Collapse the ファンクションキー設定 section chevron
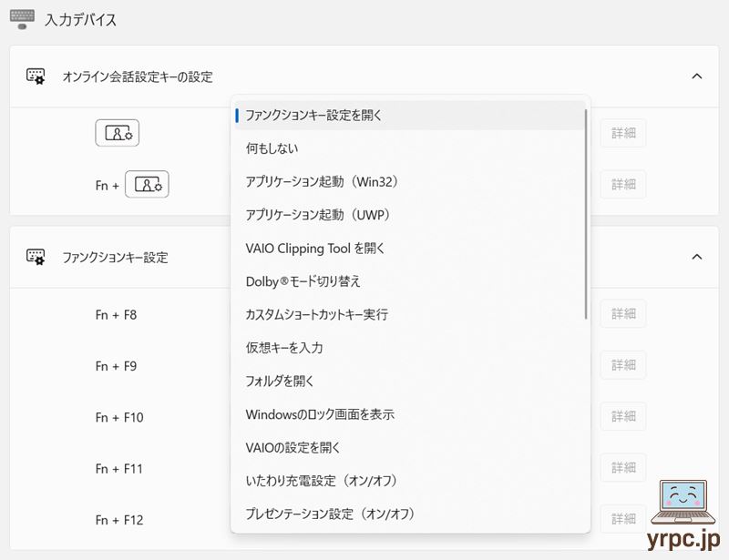Viewport: 729px width, 560px height. (x=697, y=257)
